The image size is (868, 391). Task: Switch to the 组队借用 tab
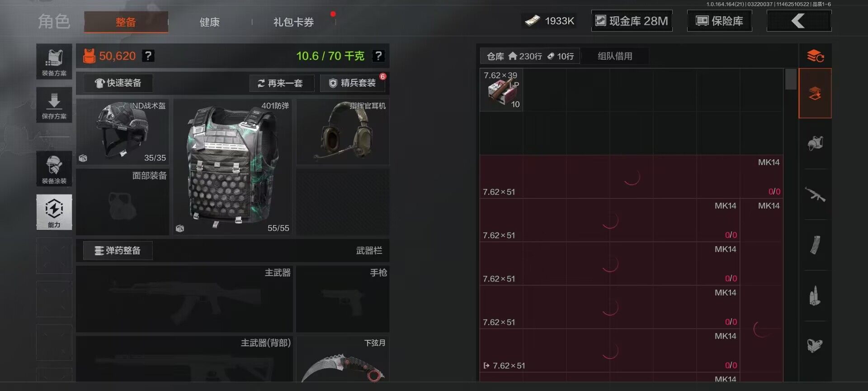(615, 56)
